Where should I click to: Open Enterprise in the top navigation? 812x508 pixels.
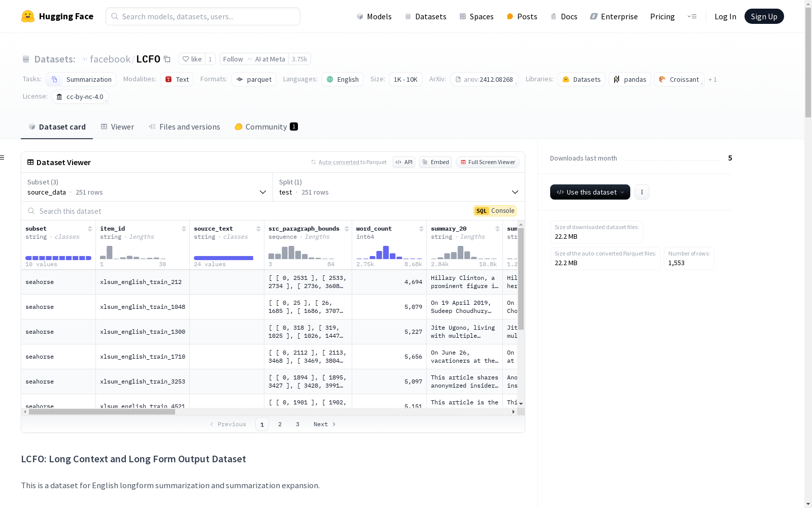(x=614, y=16)
